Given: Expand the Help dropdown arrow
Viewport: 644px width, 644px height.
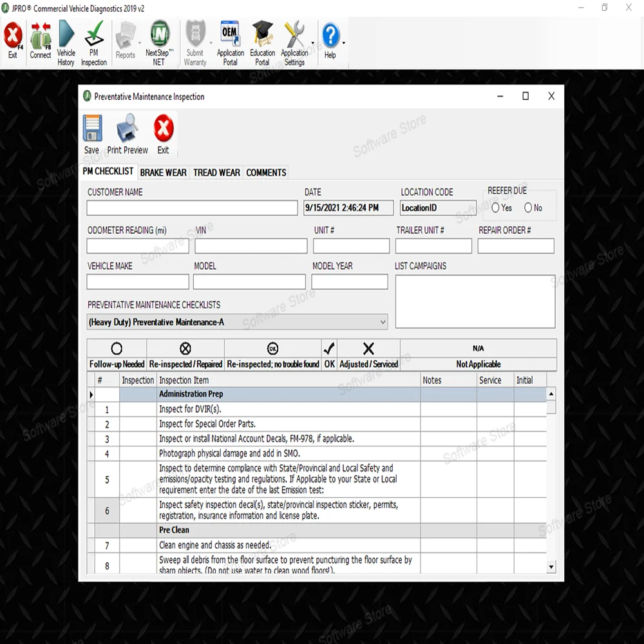Looking at the screenshot, I should click(344, 43).
